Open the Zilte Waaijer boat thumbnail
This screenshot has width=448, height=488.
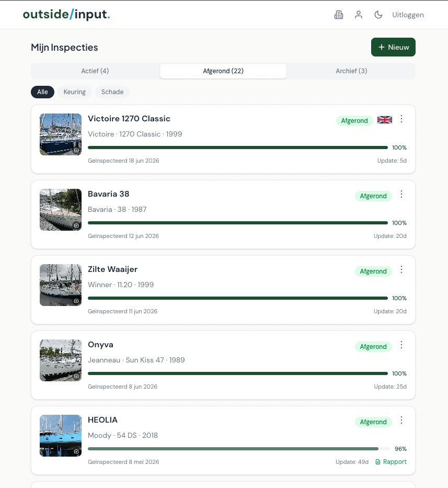coord(61,285)
